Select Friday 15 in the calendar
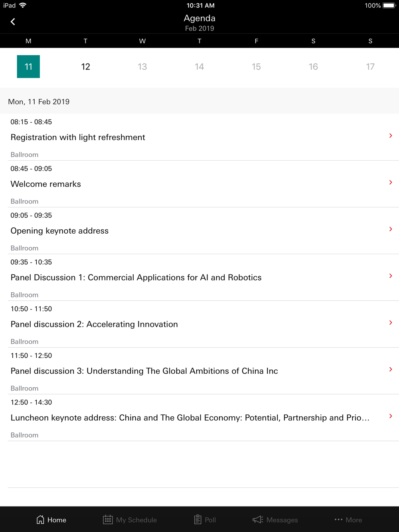Screen dimensions: 399x532 pyautogui.click(x=256, y=67)
